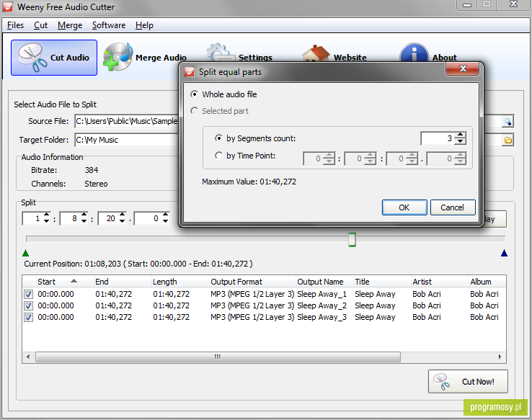Click the segments count input field
The height and width of the screenshot is (420, 532).
(x=438, y=138)
